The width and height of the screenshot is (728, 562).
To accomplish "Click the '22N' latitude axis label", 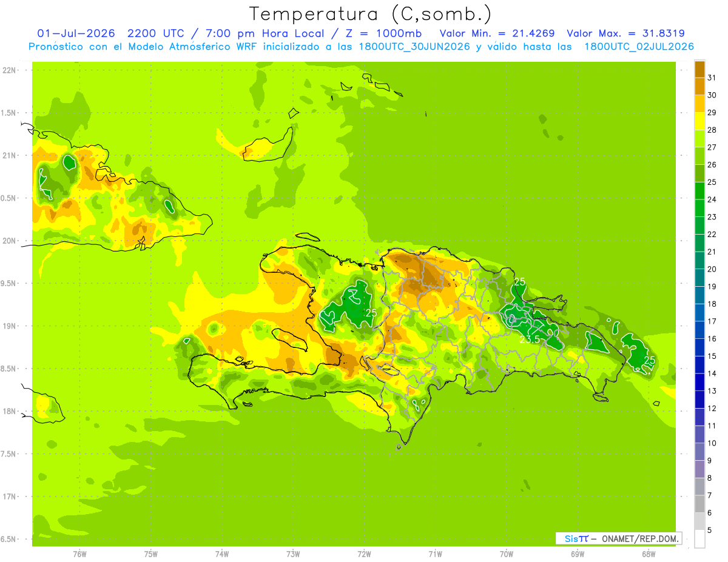I will point(9,70).
